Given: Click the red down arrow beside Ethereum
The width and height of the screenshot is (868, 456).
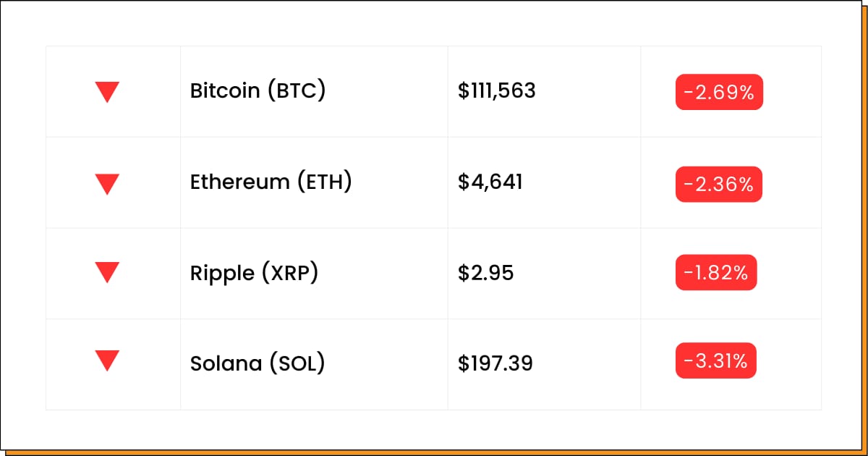Looking at the screenshot, I should pyautogui.click(x=107, y=184).
